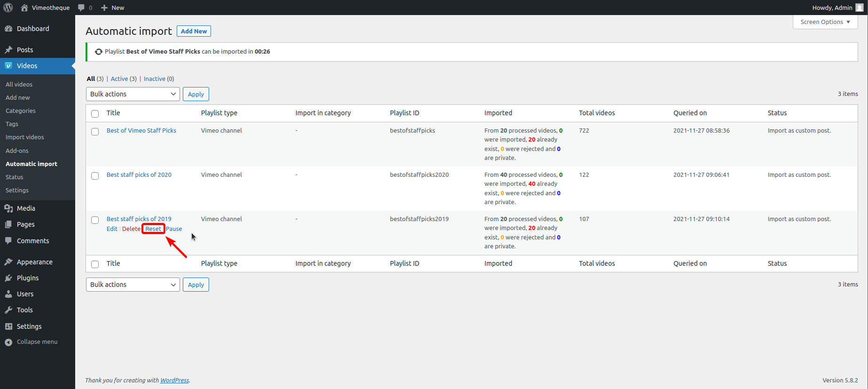Click the Media icon in sidebar
This screenshot has height=389, width=868.
(x=8, y=208)
